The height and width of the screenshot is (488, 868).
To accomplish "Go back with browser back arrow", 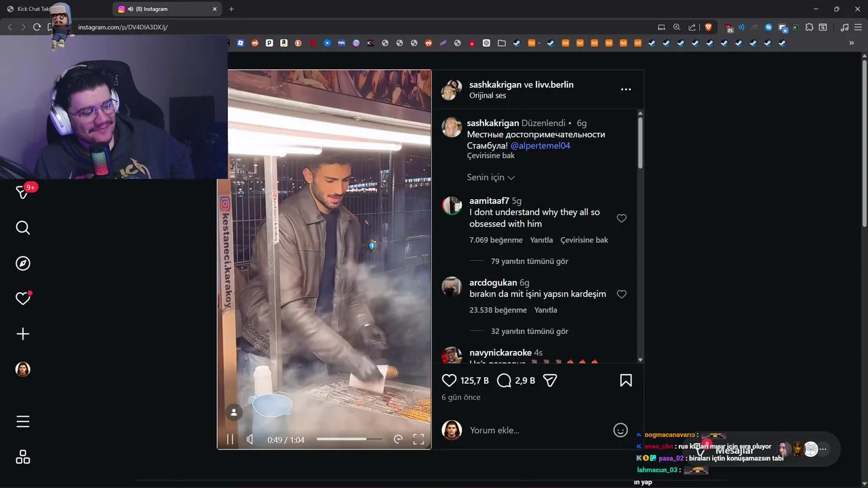I will 9,27.
